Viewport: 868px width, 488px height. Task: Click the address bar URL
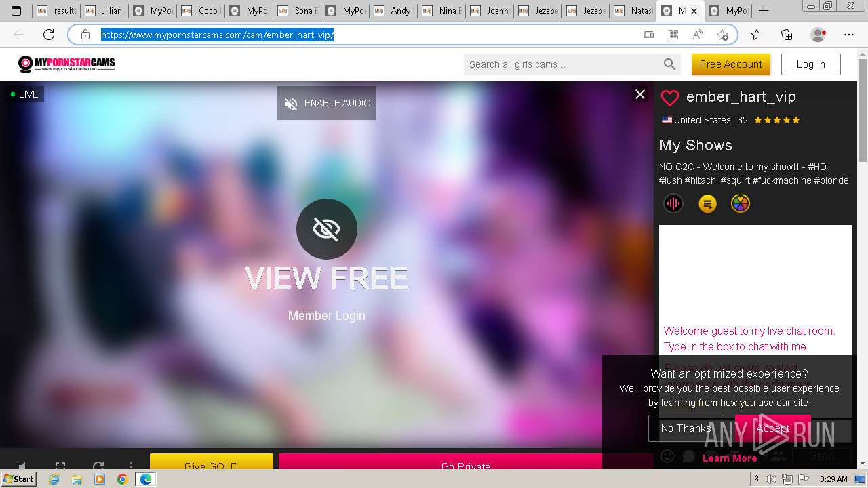tap(218, 35)
